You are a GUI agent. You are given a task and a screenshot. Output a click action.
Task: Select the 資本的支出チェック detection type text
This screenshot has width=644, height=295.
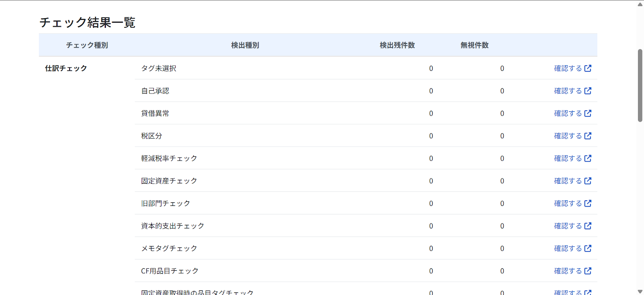(173, 226)
